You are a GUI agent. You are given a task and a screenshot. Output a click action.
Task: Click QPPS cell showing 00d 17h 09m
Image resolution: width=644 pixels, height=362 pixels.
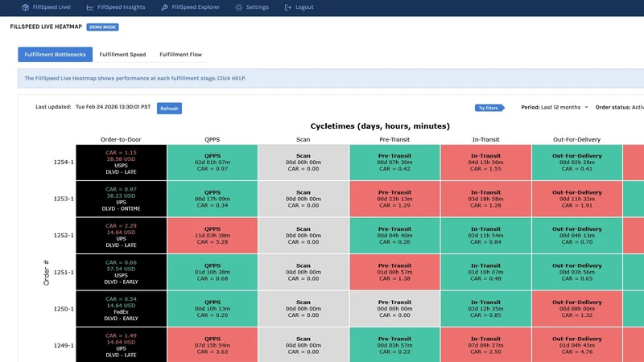pyautogui.click(x=213, y=199)
